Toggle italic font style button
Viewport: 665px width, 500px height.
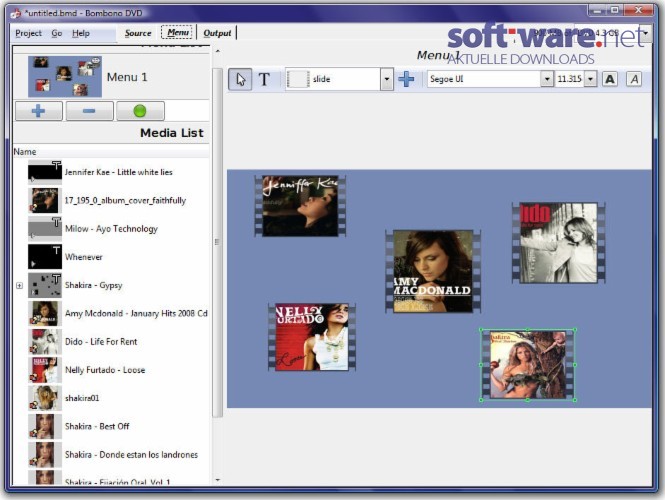pos(634,79)
